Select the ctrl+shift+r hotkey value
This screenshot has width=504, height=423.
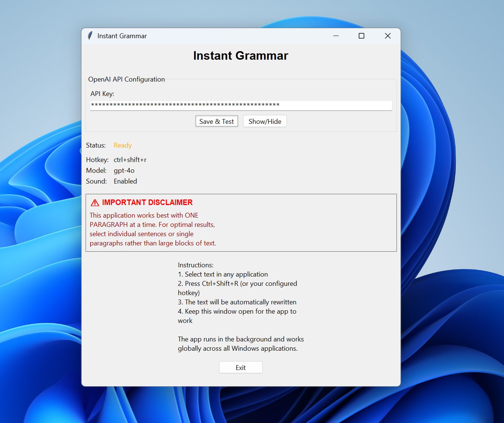[x=130, y=159]
